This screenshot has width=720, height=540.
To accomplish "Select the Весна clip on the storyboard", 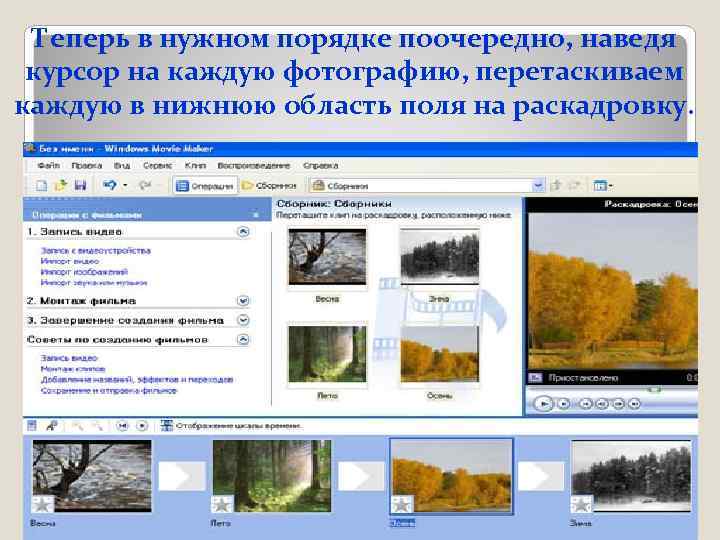I will click(92, 476).
